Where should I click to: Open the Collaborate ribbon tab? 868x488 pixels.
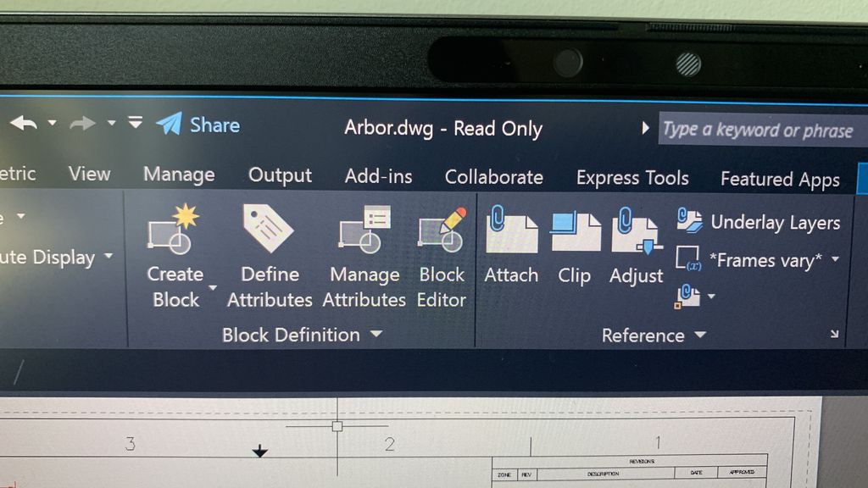pos(494,177)
